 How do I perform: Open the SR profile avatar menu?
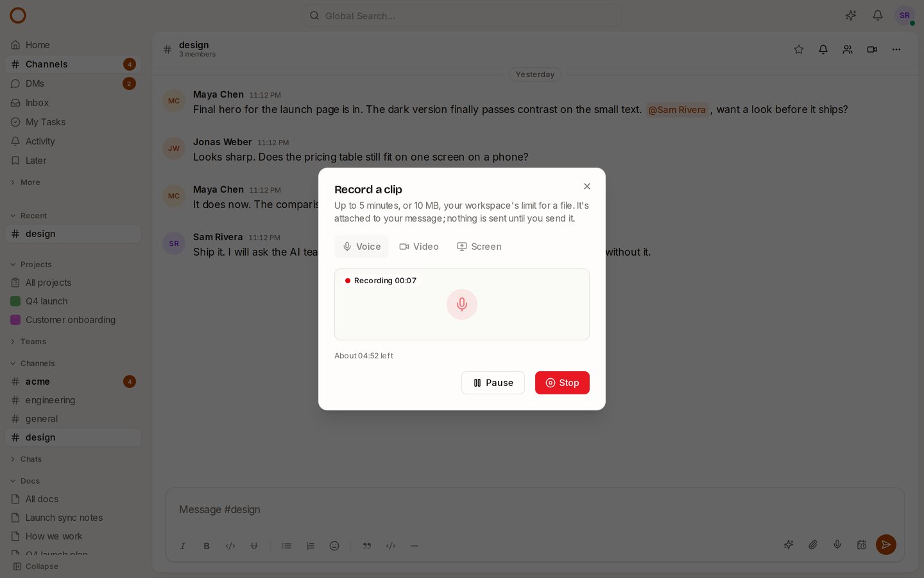click(905, 15)
